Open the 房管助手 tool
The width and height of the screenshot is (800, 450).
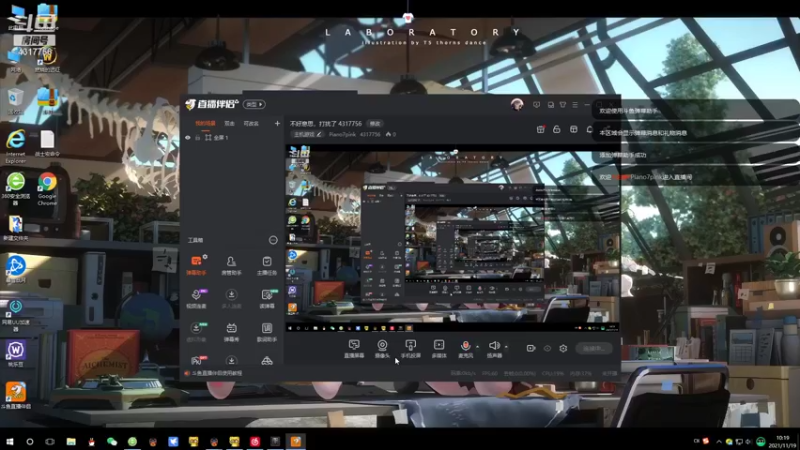[x=231, y=265]
